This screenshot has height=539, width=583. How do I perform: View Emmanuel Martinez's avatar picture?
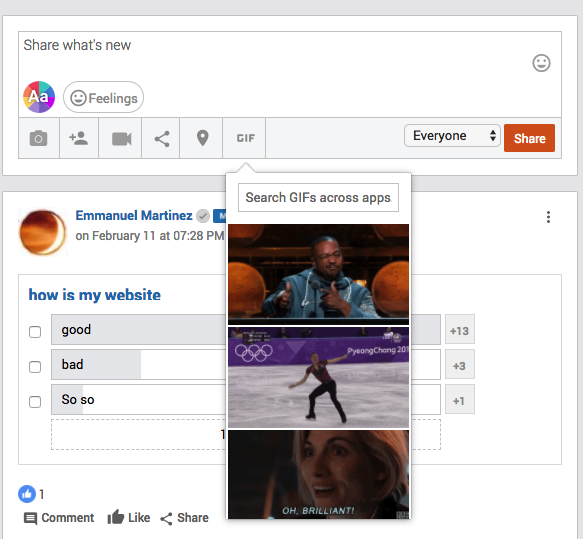43,232
